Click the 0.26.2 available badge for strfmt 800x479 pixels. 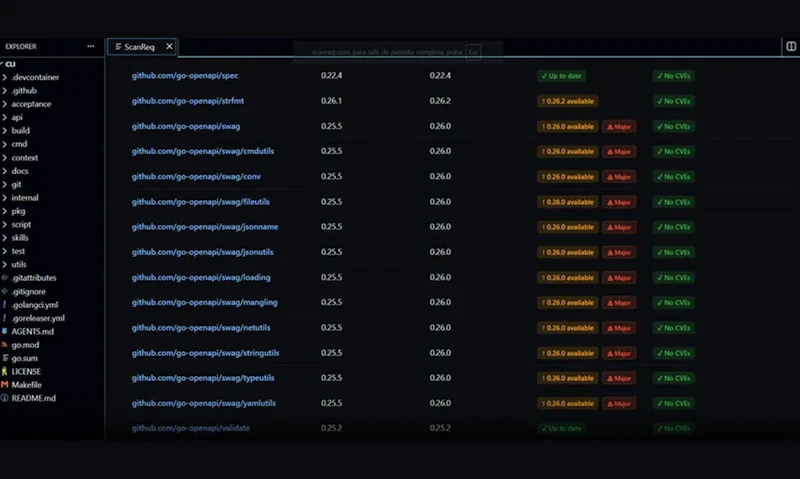point(568,102)
